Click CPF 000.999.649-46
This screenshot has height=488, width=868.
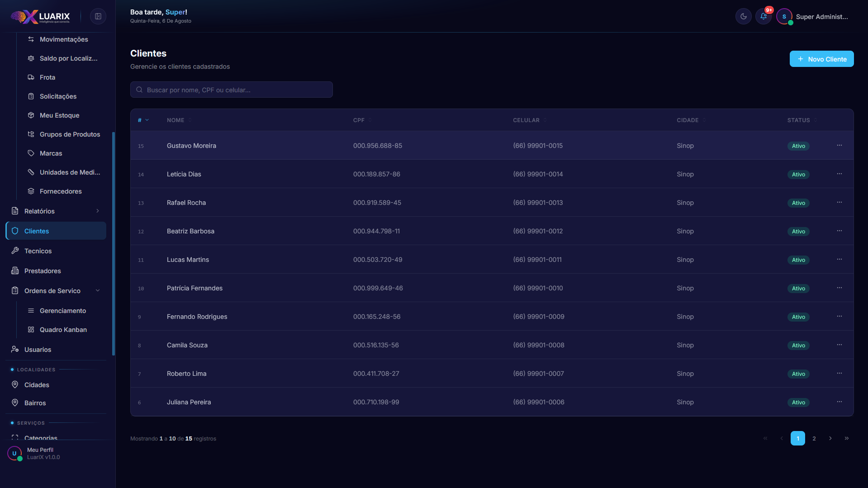pyautogui.click(x=378, y=288)
